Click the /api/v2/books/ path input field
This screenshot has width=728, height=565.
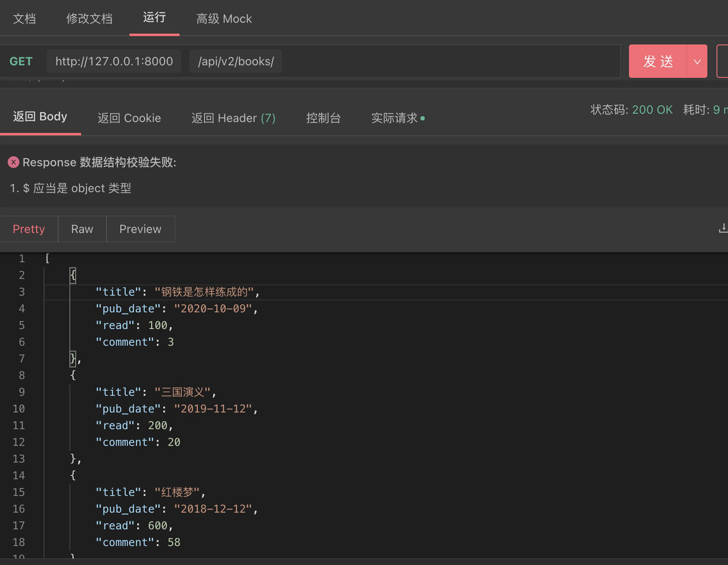pyautogui.click(x=236, y=61)
